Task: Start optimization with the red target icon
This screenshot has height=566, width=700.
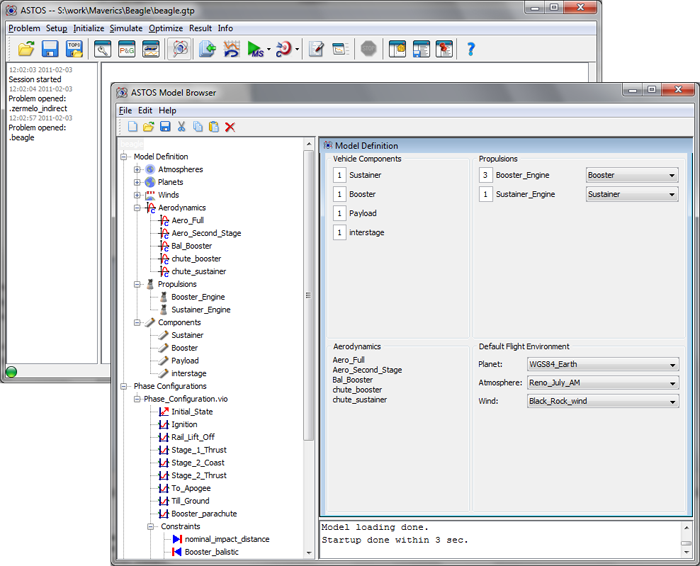Action: pos(283,49)
